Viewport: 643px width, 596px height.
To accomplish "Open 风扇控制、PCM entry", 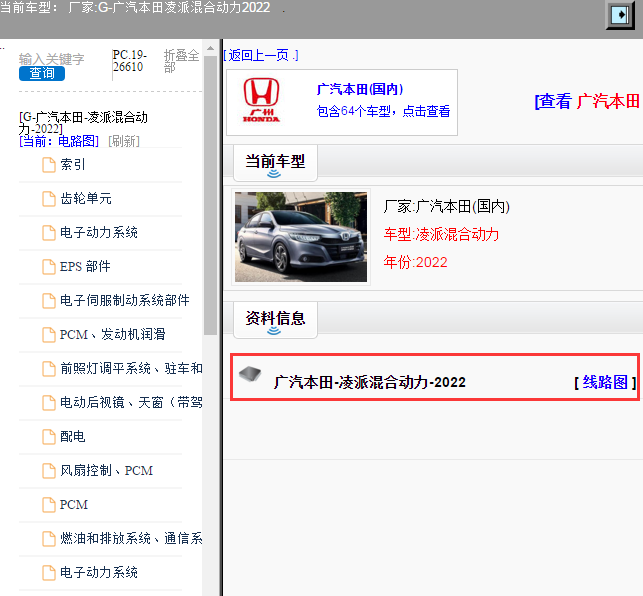I will [106, 470].
